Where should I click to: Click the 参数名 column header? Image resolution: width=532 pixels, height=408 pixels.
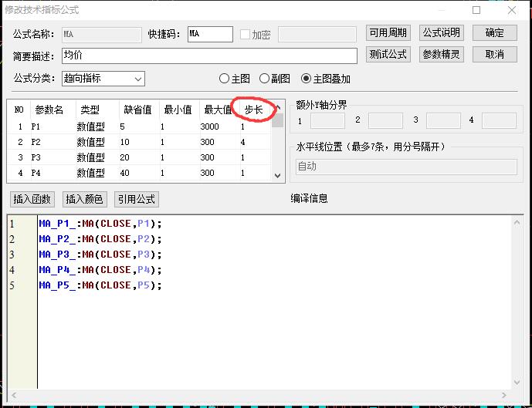[49, 110]
